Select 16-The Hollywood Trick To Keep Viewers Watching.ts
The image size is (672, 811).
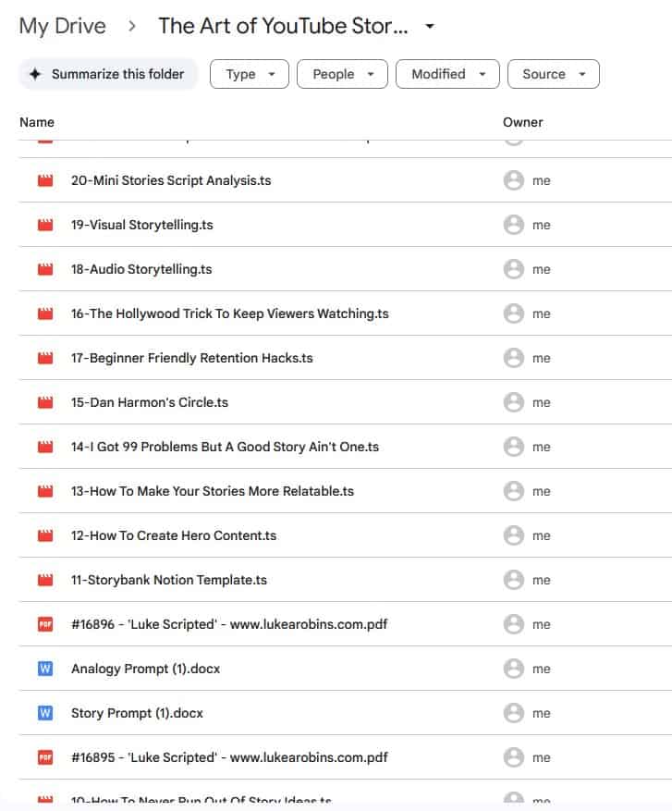tap(229, 314)
